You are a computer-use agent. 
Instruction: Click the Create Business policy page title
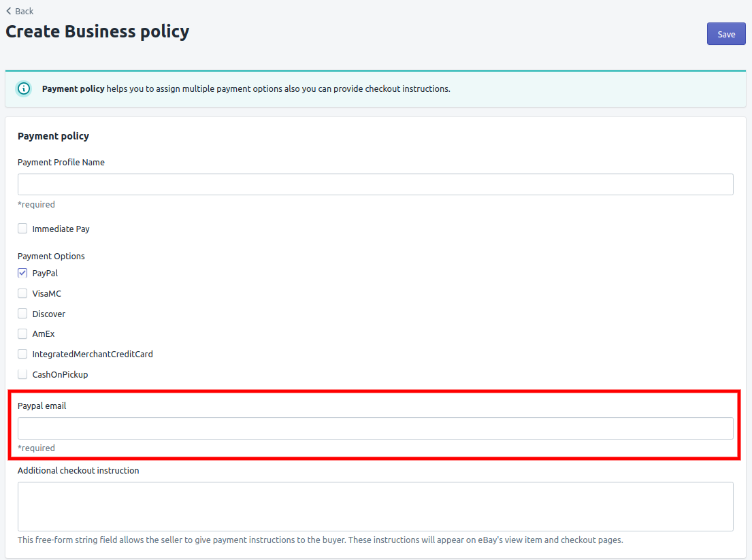[97, 31]
